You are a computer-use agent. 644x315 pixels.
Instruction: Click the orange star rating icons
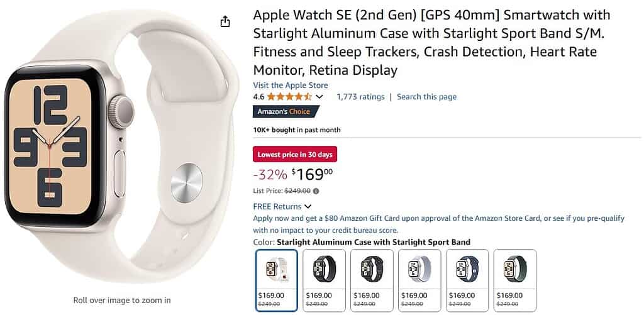(x=289, y=97)
